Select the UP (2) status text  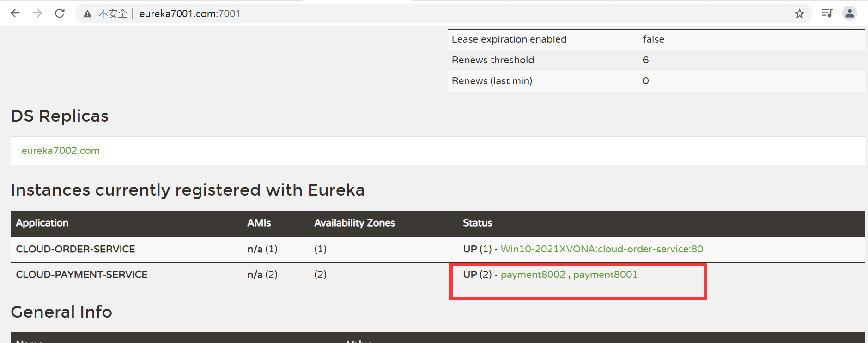[x=478, y=275]
